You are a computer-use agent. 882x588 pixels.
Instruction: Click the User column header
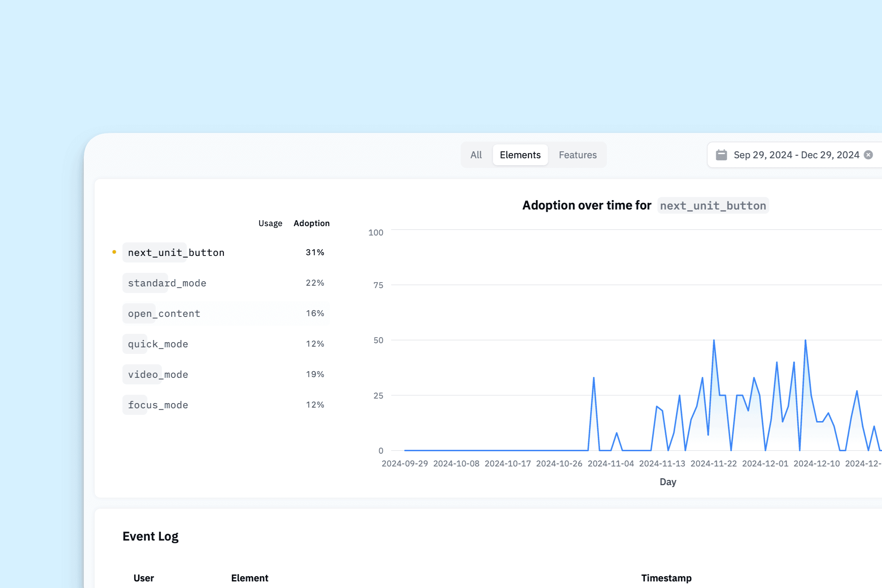(144, 578)
